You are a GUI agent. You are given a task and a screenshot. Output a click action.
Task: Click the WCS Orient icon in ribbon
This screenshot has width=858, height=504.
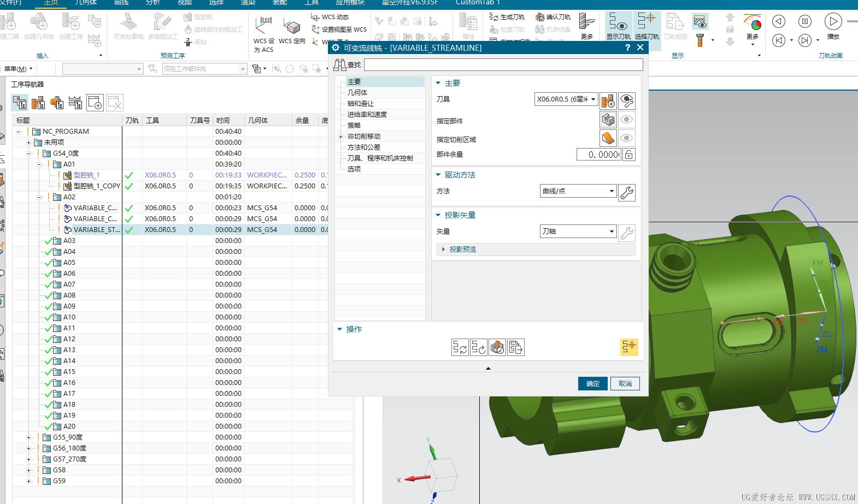[292, 31]
